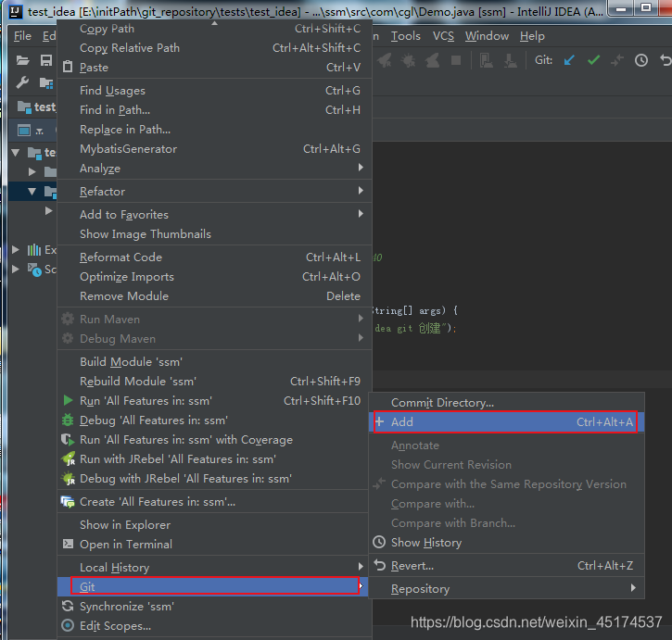Open the Tools menu in menu bar
The height and width of the screenshot is (640, 672).
point(405,36)
